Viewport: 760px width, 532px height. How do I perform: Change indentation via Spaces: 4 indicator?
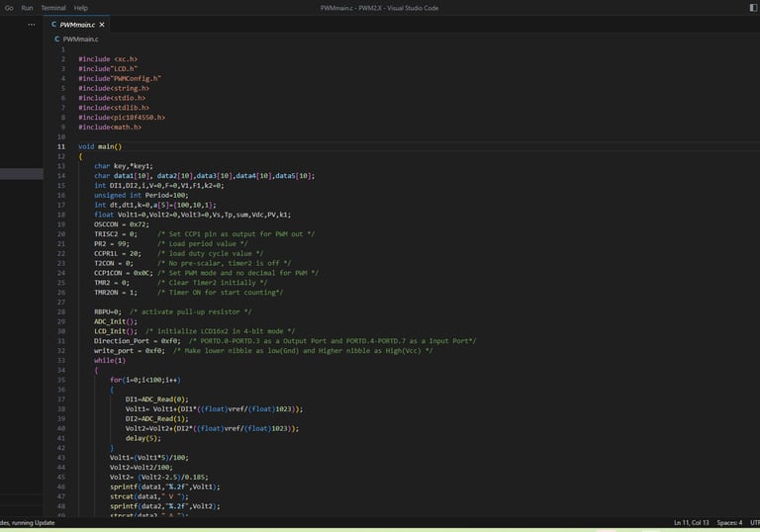pyautogui.click(x=729, y=522)
